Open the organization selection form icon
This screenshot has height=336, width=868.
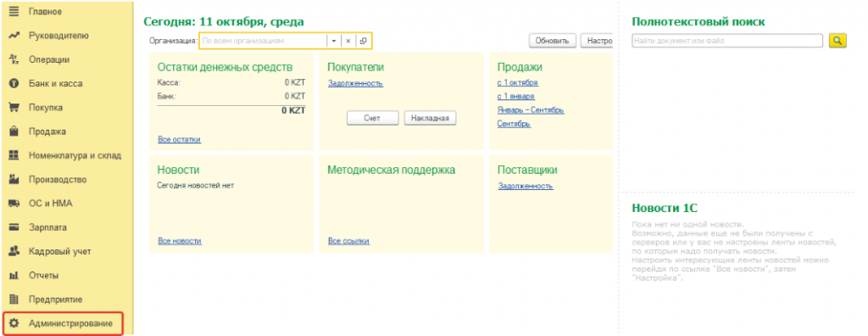pos(363,41)
